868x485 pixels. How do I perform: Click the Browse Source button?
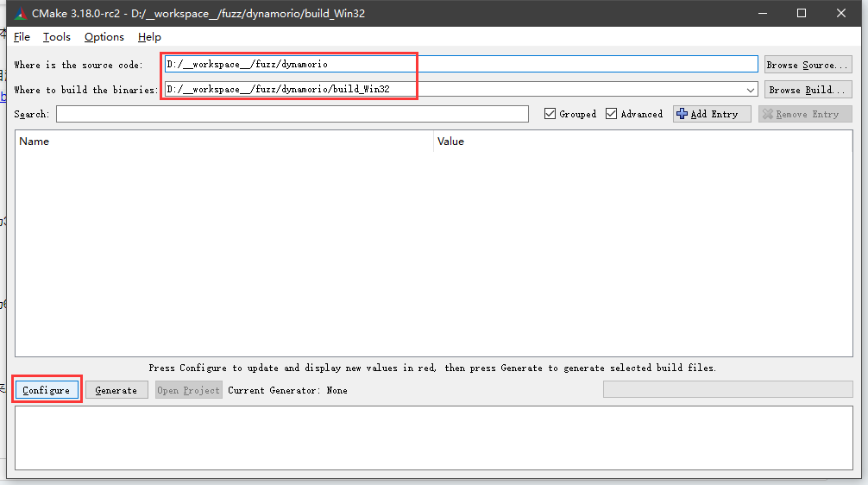[x=808, y=65]
